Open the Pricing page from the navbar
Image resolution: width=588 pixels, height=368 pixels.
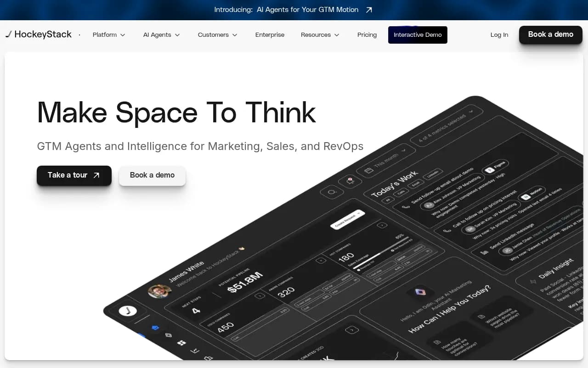point(367,34)
